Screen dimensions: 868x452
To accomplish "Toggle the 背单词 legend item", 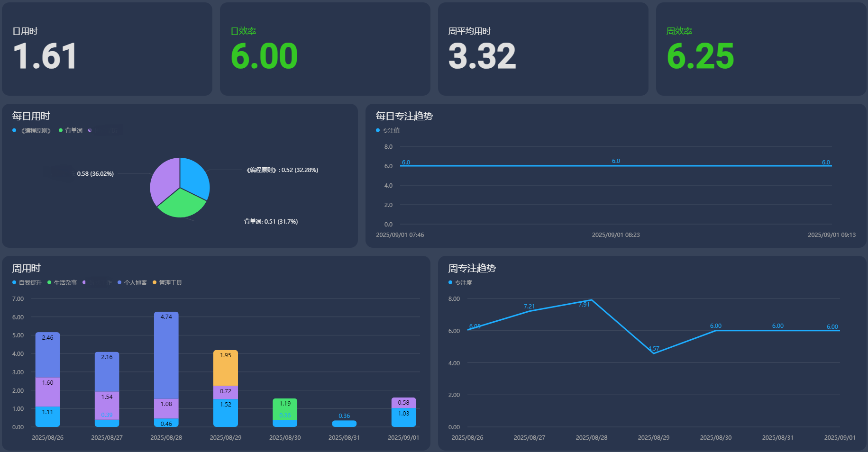I will tap(70, 131).
